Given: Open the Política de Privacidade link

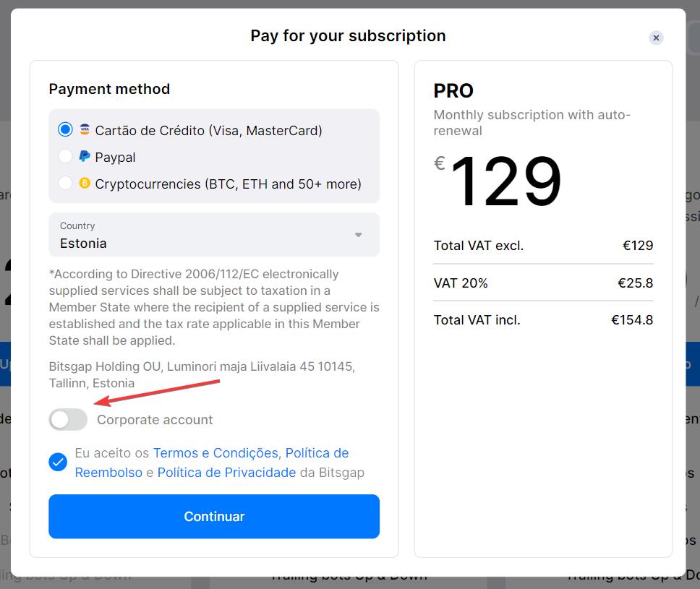Looking at the screenshot, I should [226, 473].
